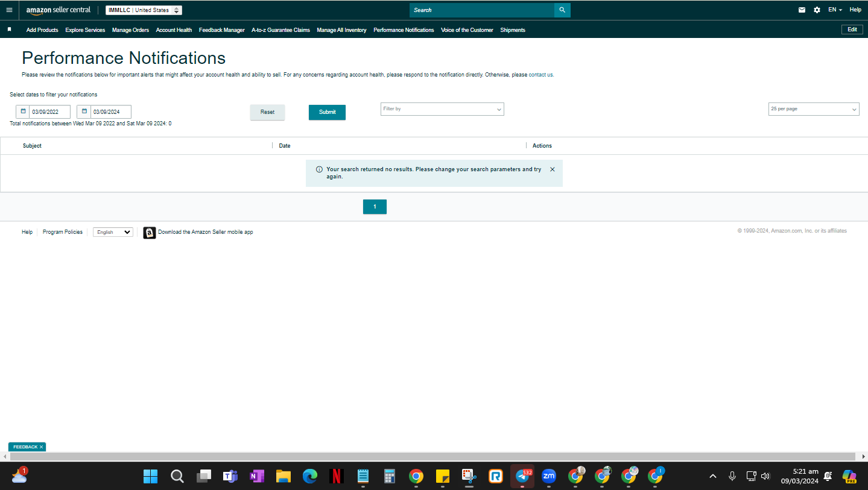This screenshot has width=868, height=490.
Task: Open Snipping Tool from taskbar
Action: point(469,476)
